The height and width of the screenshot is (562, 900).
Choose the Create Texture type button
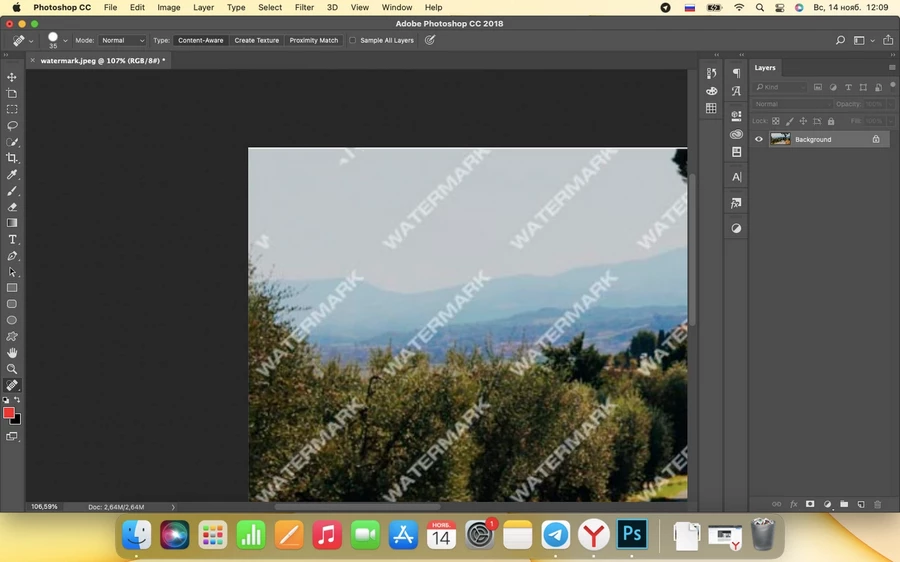tap(257, 41)
